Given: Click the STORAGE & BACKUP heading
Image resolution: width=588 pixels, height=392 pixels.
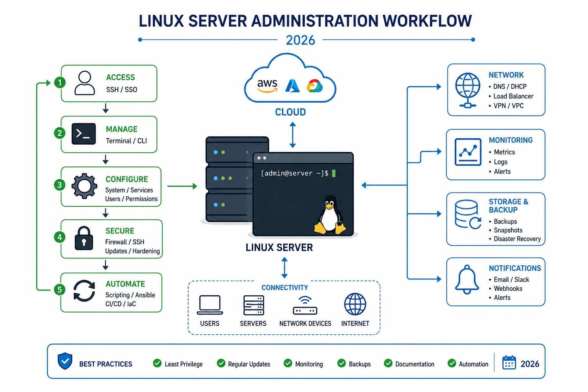Looking at the screenshot, I should pyautogui.click(x=508, y=206).
